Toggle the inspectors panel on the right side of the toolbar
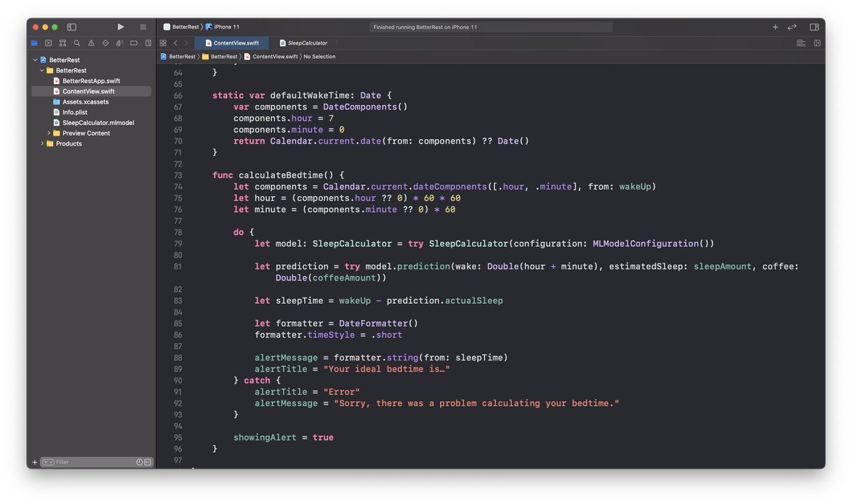Viewport: 852px width, 504px height. [814, 27]
